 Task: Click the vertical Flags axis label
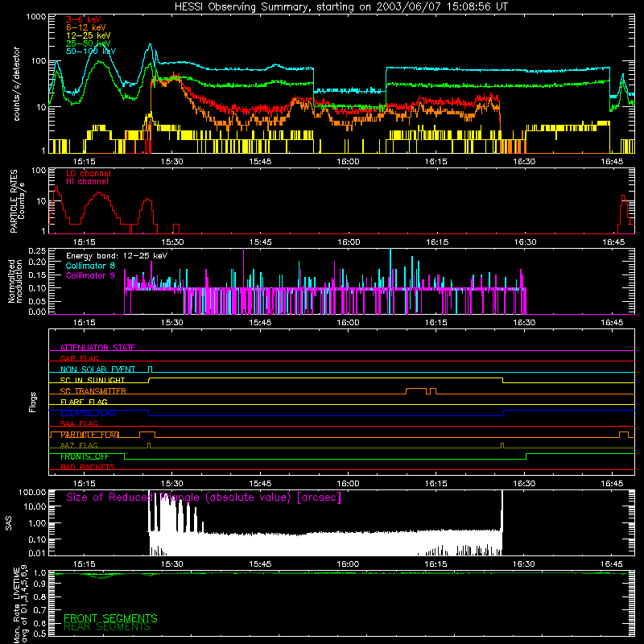(33, 402)
